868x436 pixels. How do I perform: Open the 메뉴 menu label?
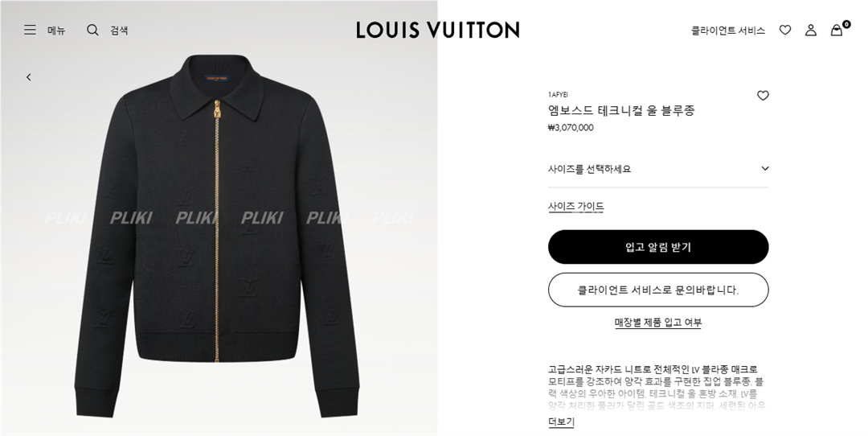(x=56, y=31)
